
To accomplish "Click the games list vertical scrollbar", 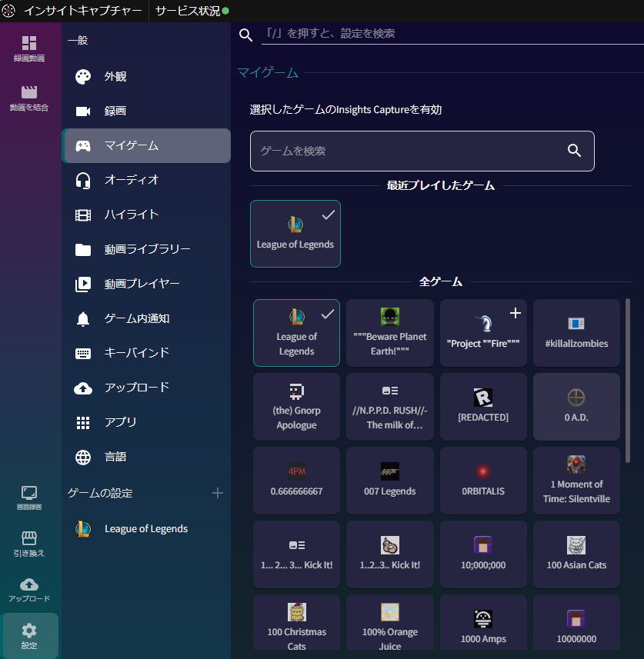I will click(x=628, y=381).
